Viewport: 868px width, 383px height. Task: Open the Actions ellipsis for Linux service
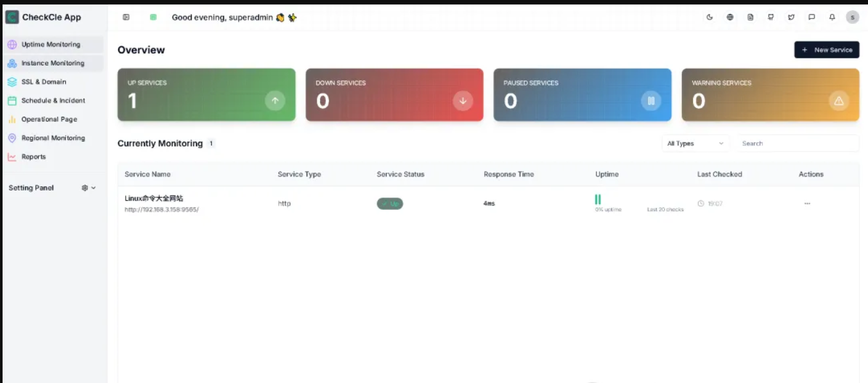807,203
